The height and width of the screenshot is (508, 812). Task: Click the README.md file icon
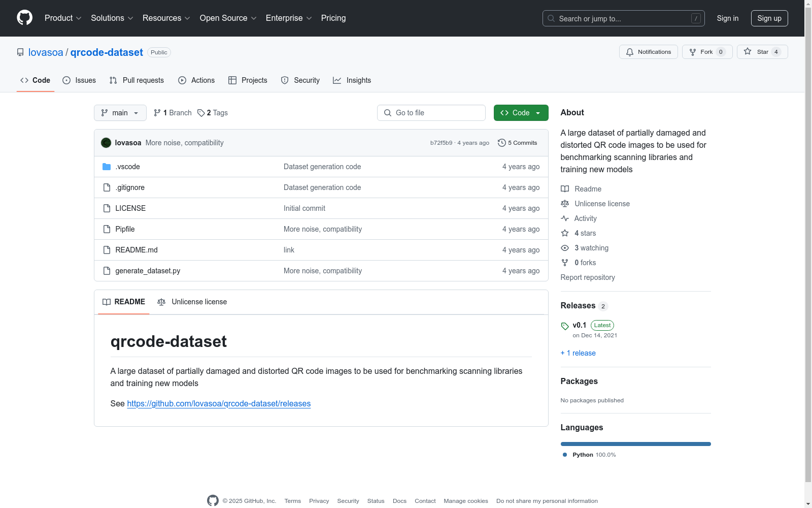107,250
